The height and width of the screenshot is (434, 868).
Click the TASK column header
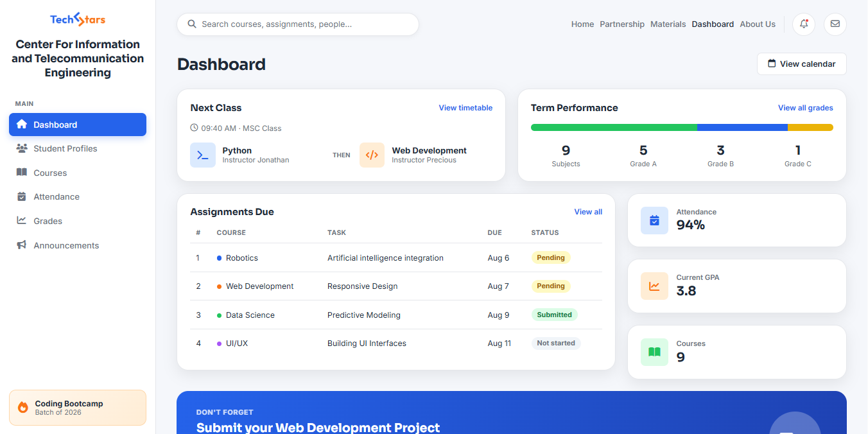point(336,232)
